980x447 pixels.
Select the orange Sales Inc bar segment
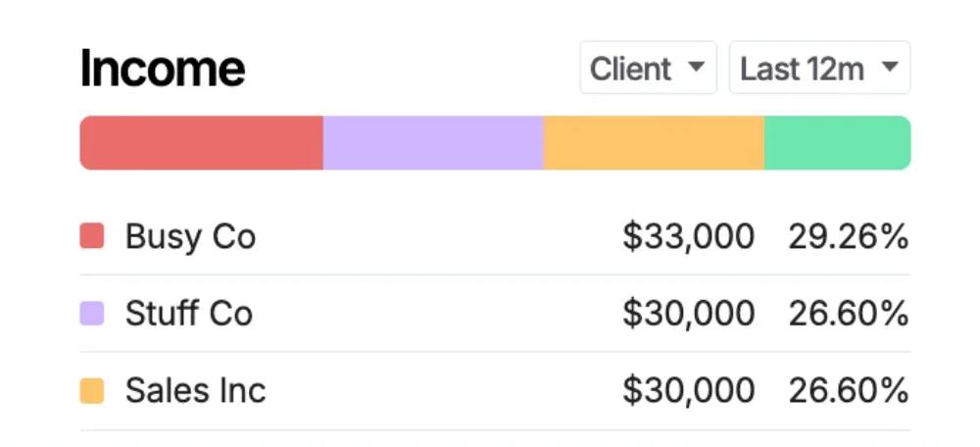(x=654, y=142)
